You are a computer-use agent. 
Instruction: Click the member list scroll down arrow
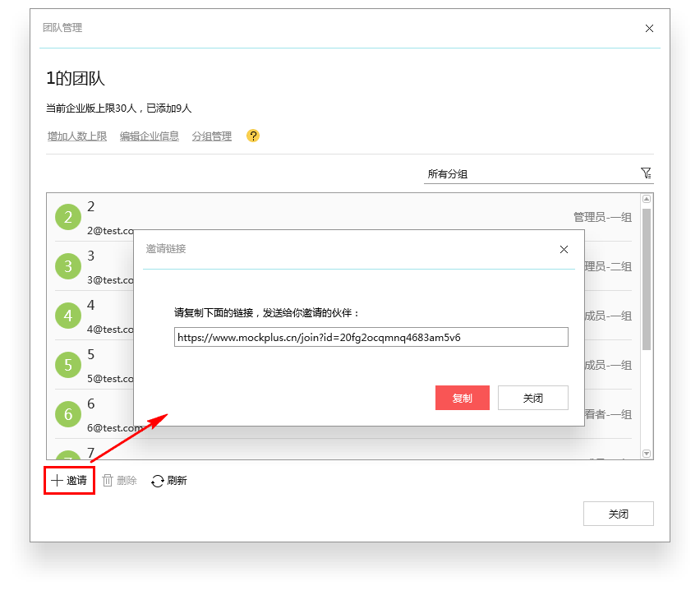click(x=647, y=454)
